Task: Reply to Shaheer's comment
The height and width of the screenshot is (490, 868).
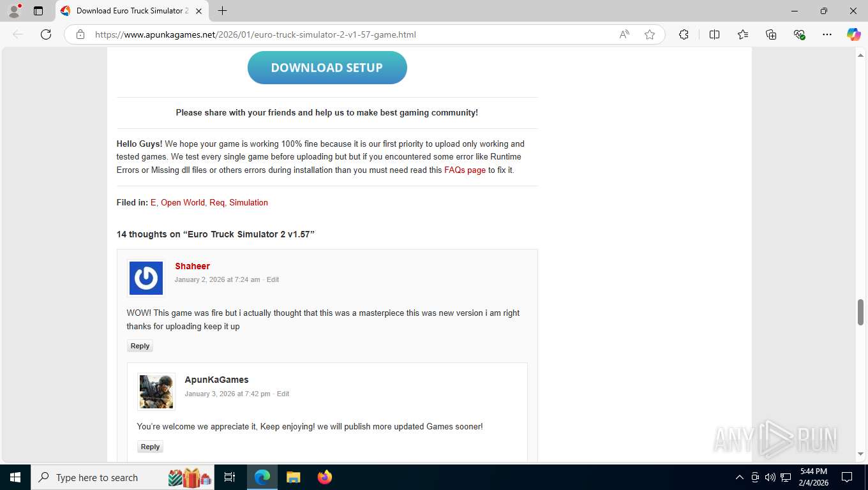Action: pos(140,346)
